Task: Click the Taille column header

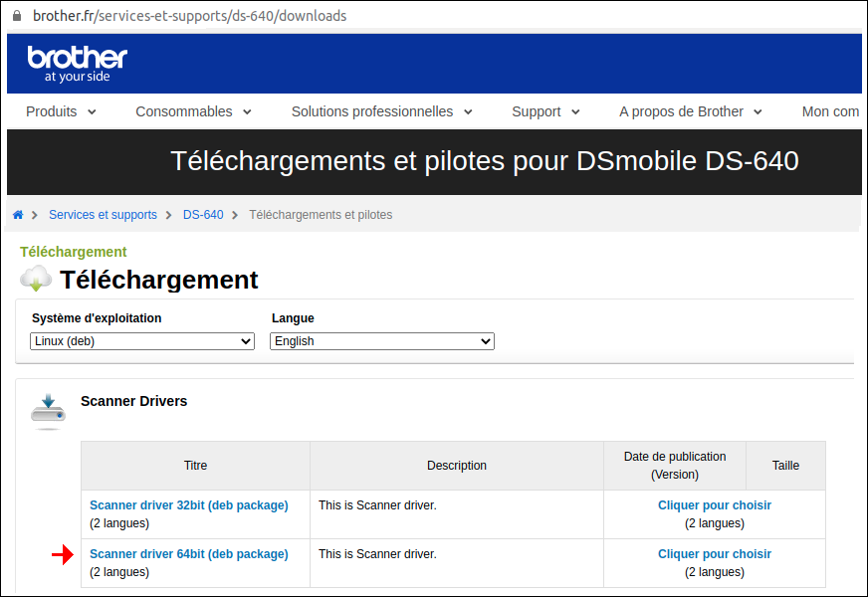Action: (785, 466)
